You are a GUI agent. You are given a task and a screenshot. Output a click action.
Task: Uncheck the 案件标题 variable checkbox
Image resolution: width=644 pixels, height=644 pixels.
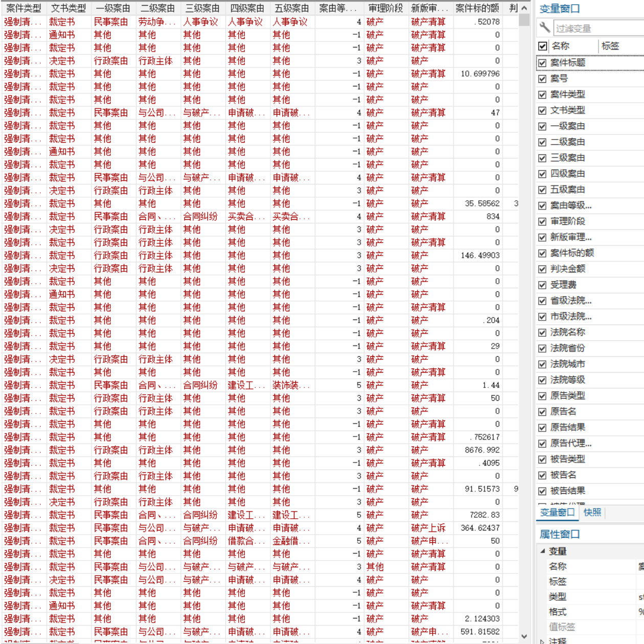pos(542,63)
